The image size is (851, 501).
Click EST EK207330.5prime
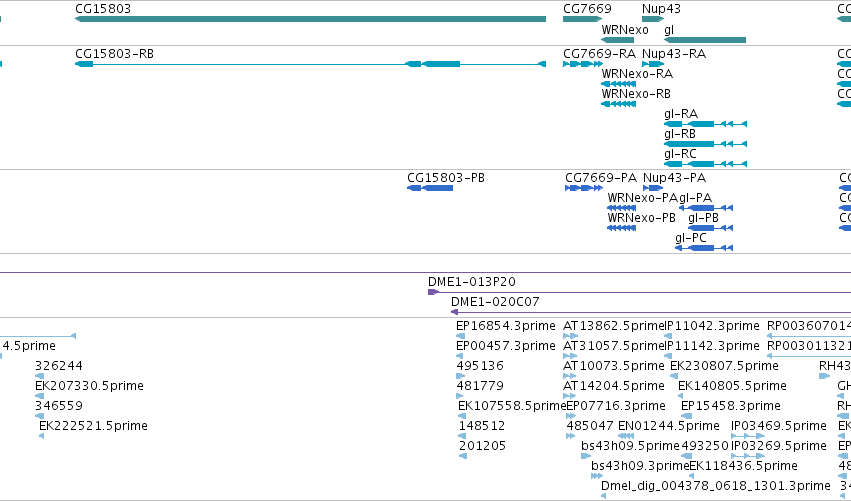(89, 386)
